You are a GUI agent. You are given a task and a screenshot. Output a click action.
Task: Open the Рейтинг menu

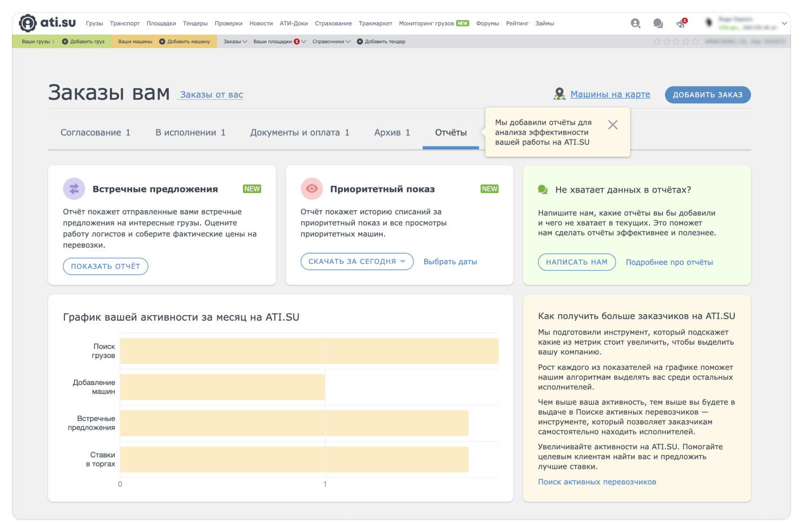pos(517,23)
